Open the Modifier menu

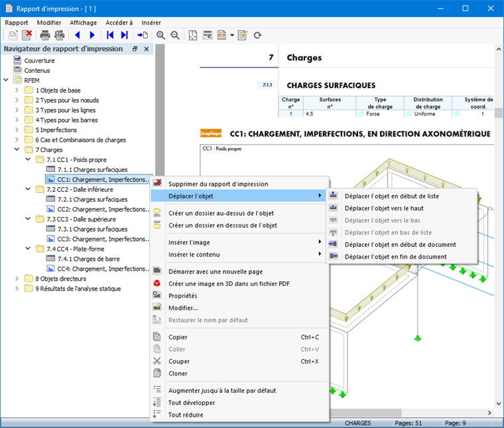49,23
